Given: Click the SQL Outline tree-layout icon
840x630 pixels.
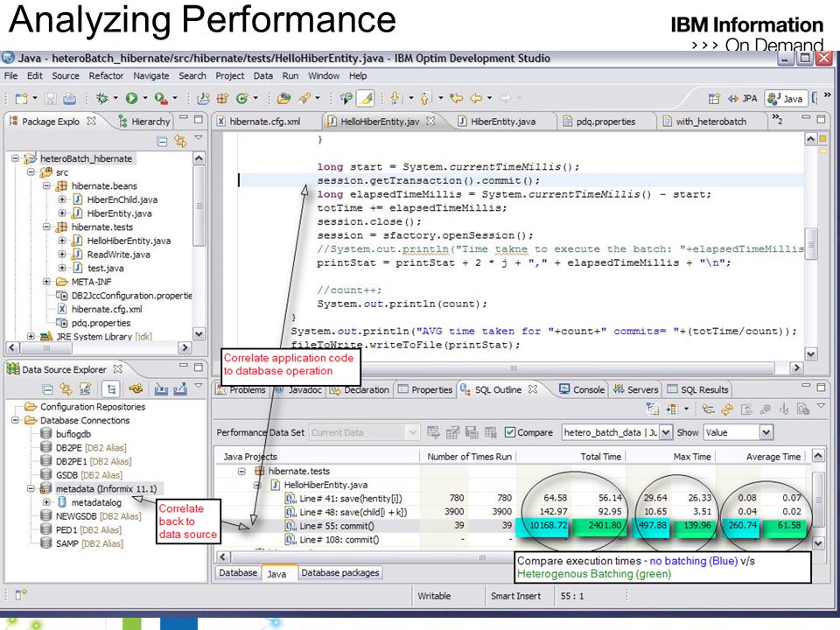Looking at the screenshot, I should coord(708,409).
